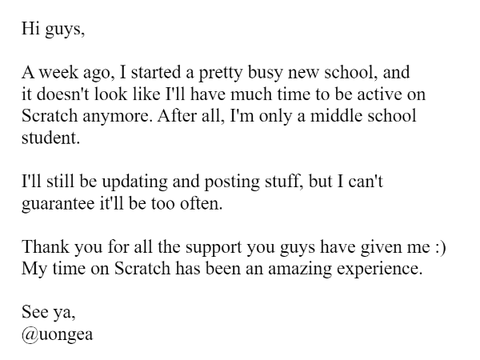The width and height of the screenshot is (480, 360).
Task: Click the word "guarantee"
Action: tap(58, 203)
